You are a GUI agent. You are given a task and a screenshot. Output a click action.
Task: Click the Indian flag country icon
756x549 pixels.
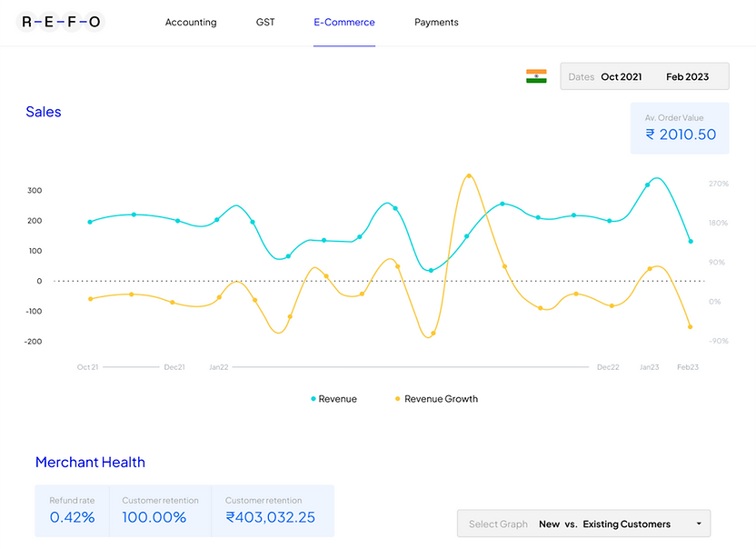pyautogui.click(x=537, y=76)
